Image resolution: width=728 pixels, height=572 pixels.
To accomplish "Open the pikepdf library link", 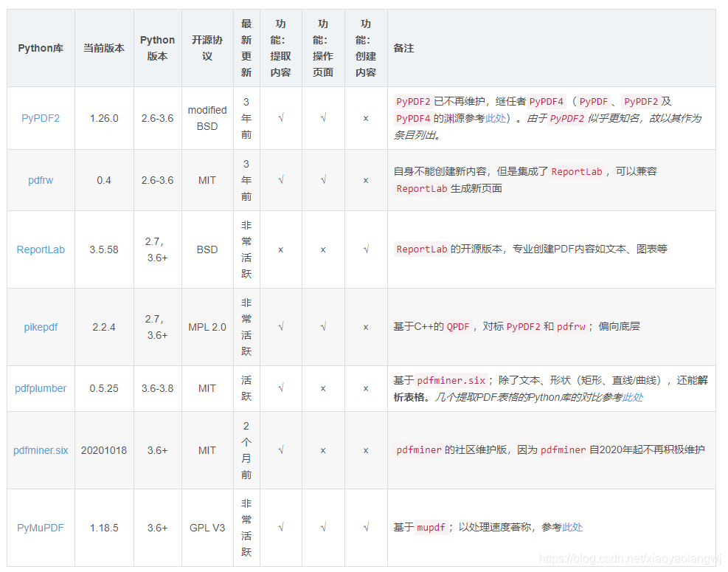I will click(41, 327).
